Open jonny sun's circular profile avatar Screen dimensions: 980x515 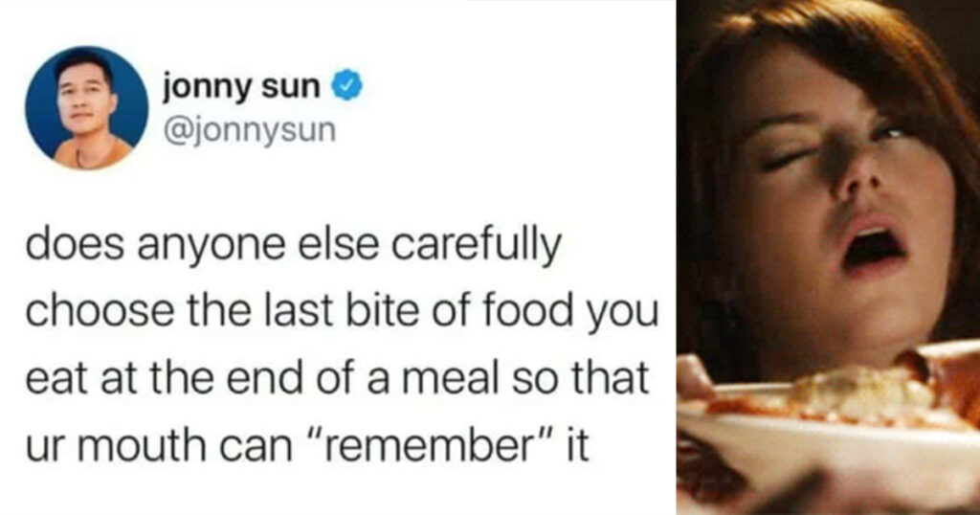pyautogui.click(x=86, y=107)
